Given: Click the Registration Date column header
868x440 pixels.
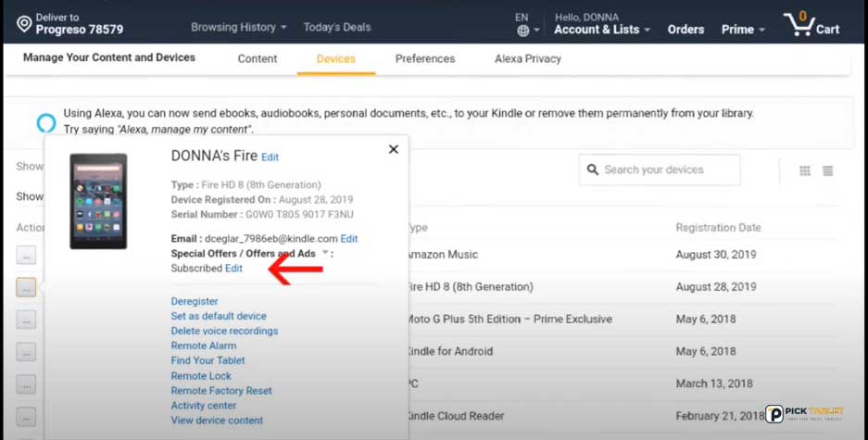Looking at the screenshot, I should [x=718, y=228].
